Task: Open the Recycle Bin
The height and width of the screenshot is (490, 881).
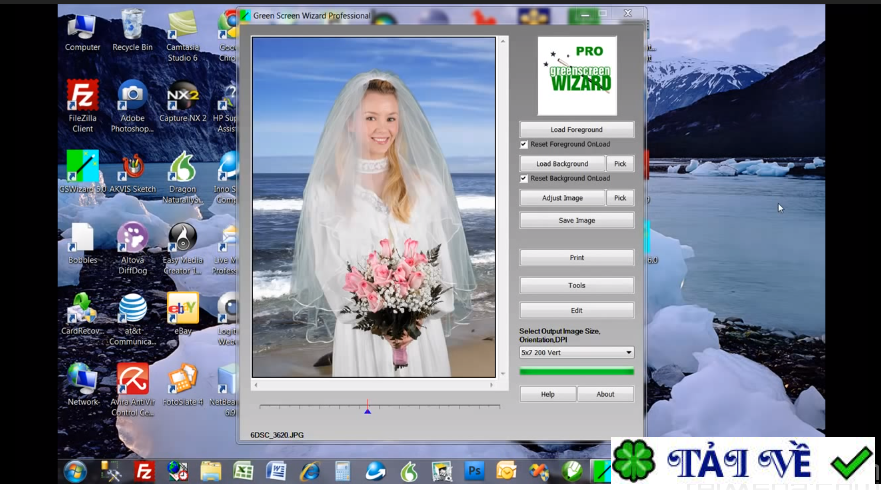Action: pyautogui.click(x=132, y=25)
